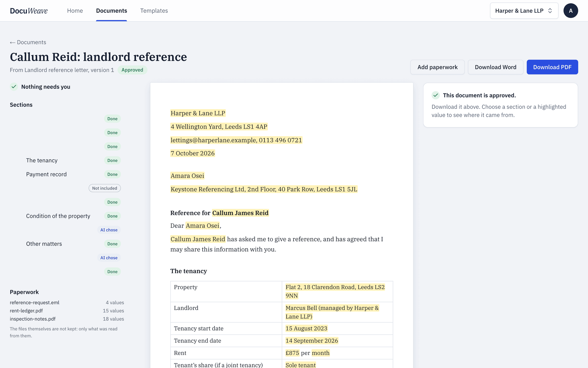Click tenancy end date 14 September 2026
The height and width of the screenshot is (368, 588).
[312, 341]
